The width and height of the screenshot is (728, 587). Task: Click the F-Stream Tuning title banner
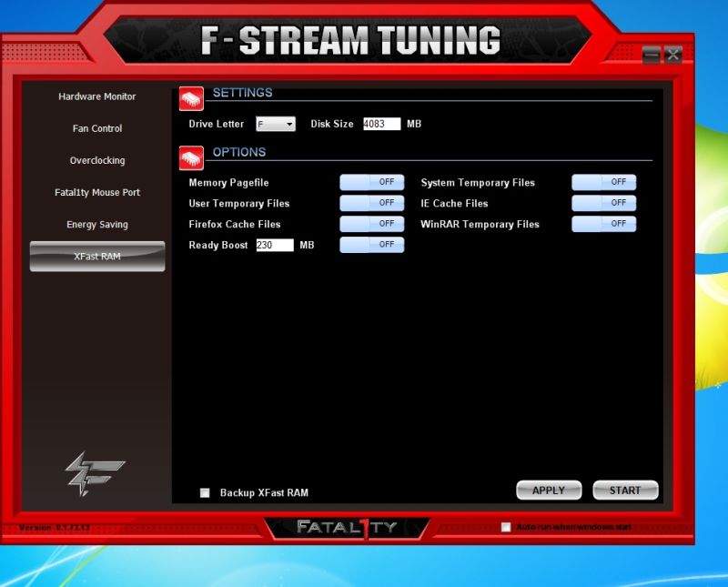pos(350,40)
